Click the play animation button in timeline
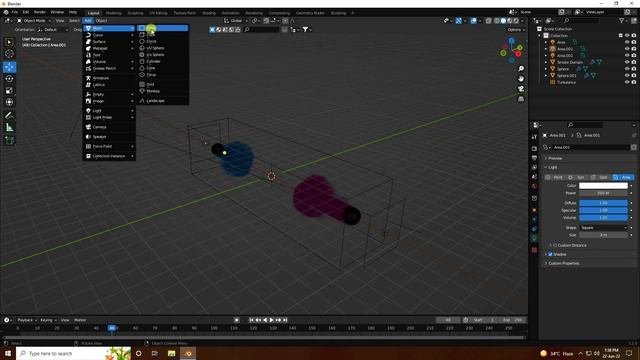 point(271,320)
